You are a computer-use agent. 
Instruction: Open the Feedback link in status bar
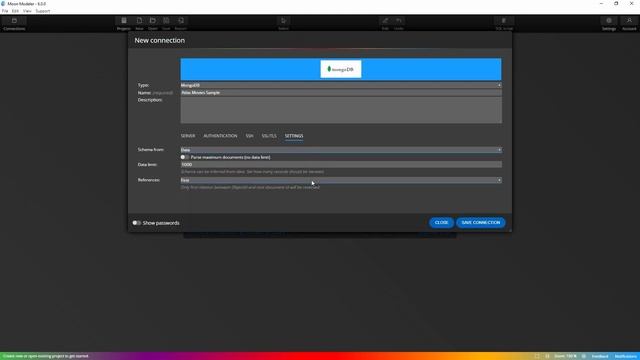pyautogui.click(x=600, y=356)
